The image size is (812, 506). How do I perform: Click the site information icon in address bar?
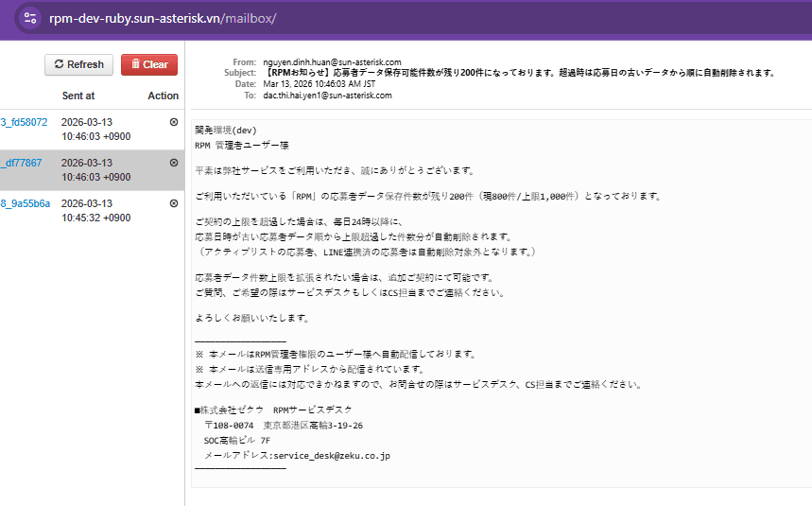click(x=30, y=19)
